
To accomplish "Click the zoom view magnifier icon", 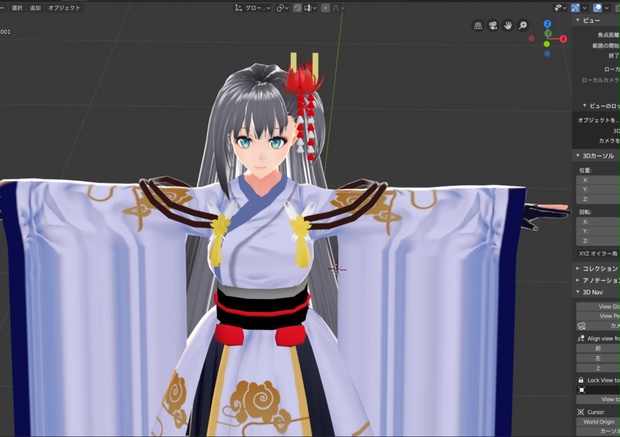I will pyautogui.click(x=523, y=26).
